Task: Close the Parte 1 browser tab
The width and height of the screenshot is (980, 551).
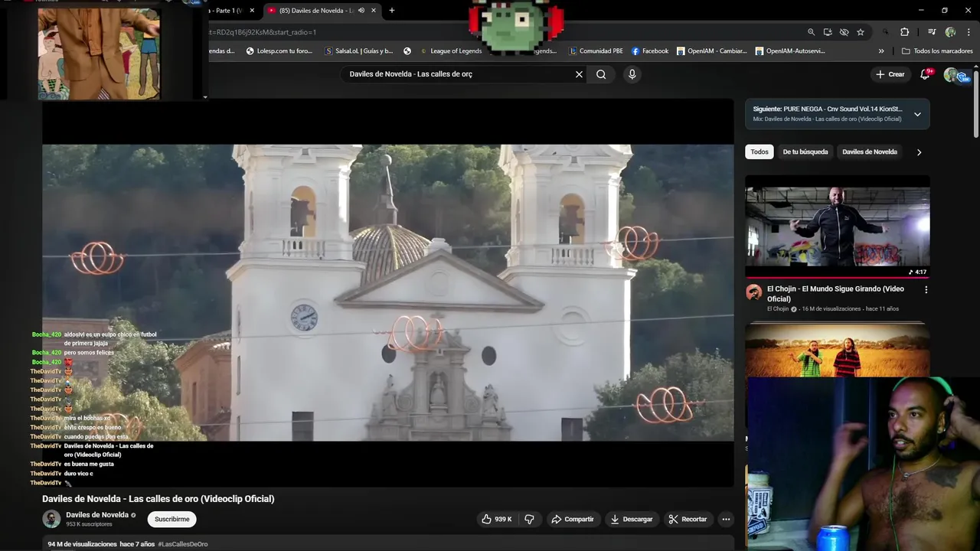Action: 251,10
